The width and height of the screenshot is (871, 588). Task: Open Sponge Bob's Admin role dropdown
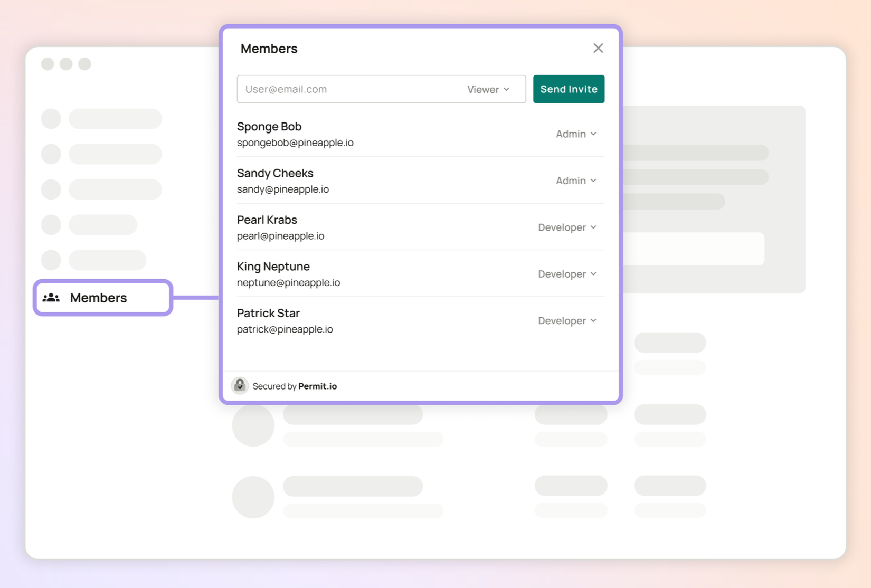point(576,134)
